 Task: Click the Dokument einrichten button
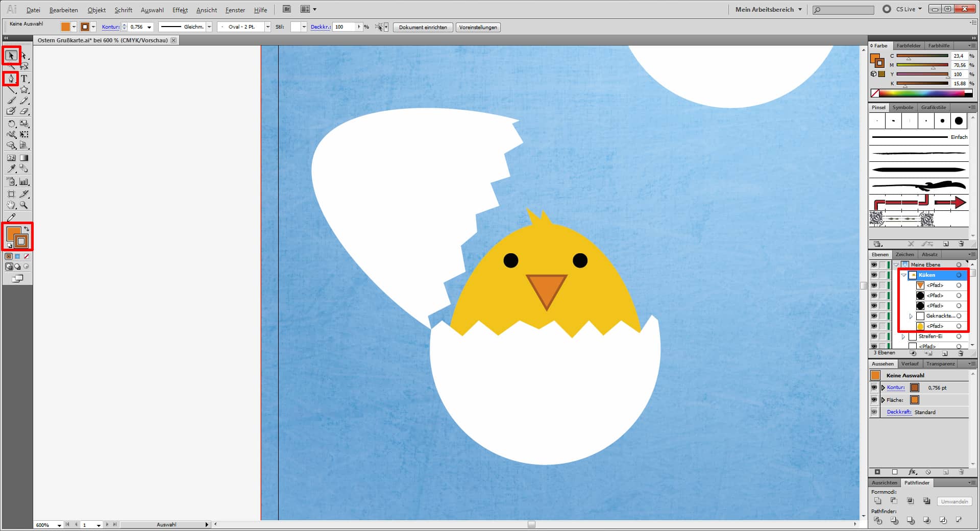coord(423,28)
